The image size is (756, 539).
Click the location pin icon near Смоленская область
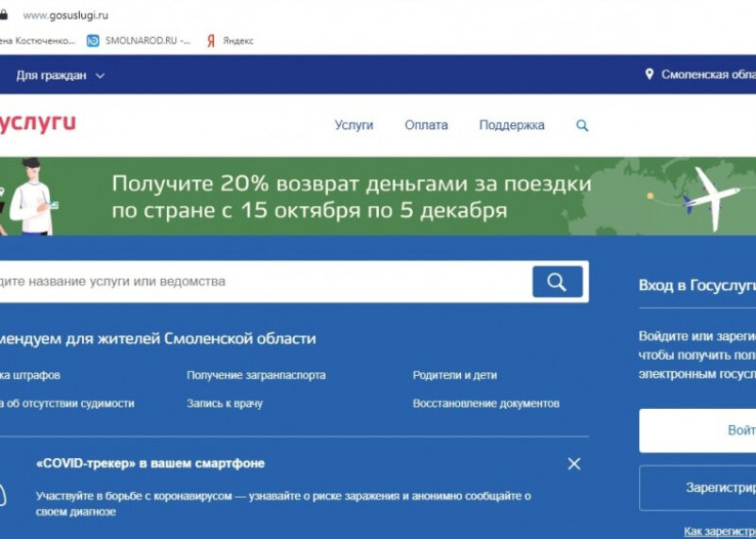[649, 74]
